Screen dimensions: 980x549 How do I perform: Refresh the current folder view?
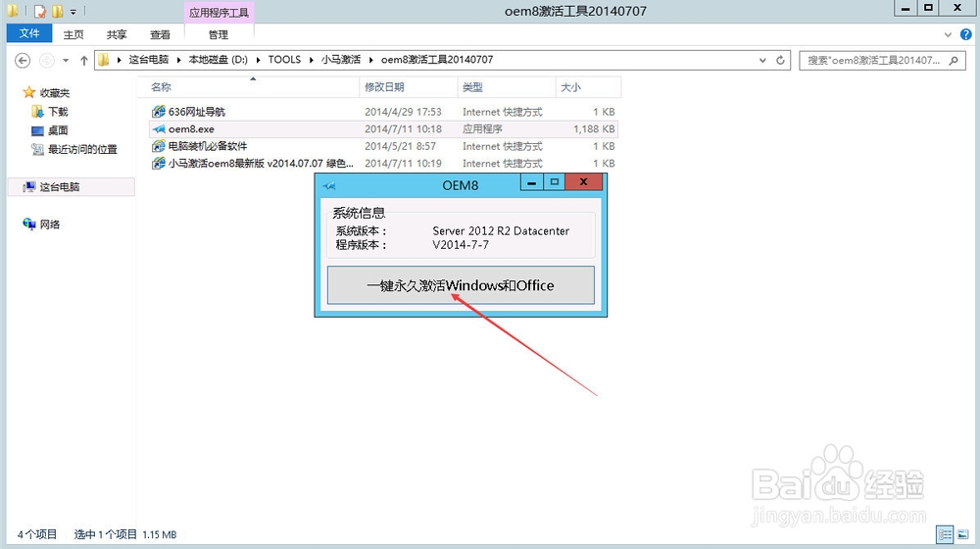point(780,60)
